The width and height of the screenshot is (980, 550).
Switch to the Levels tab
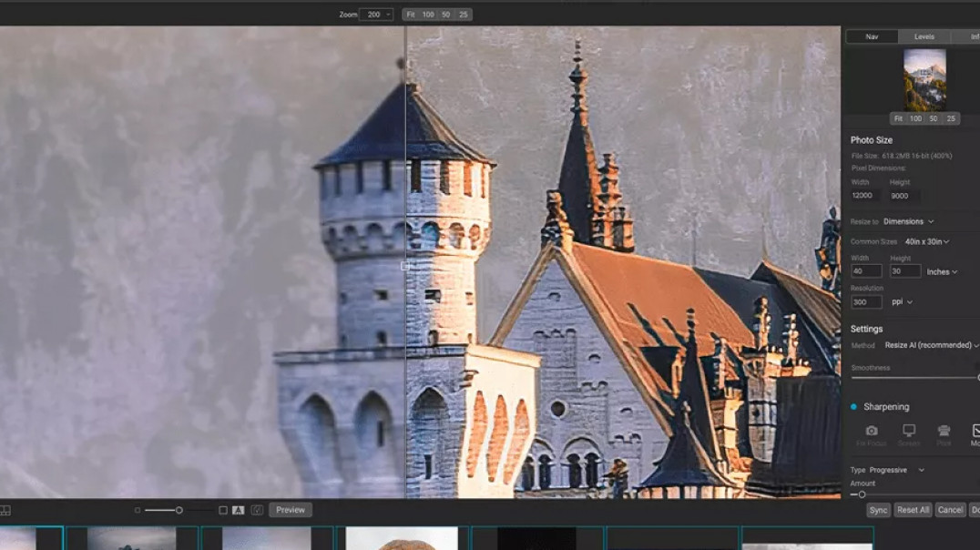(924, 36)
